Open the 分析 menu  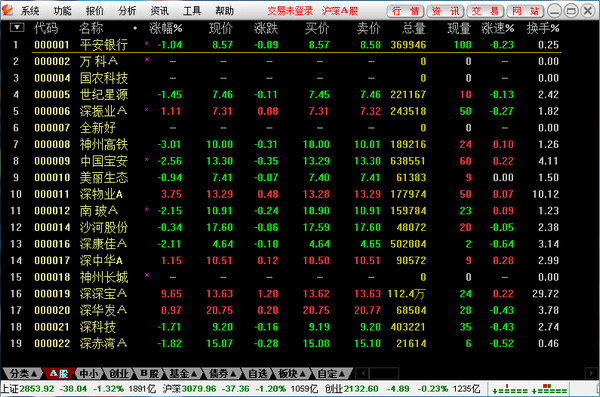point(127,11)
